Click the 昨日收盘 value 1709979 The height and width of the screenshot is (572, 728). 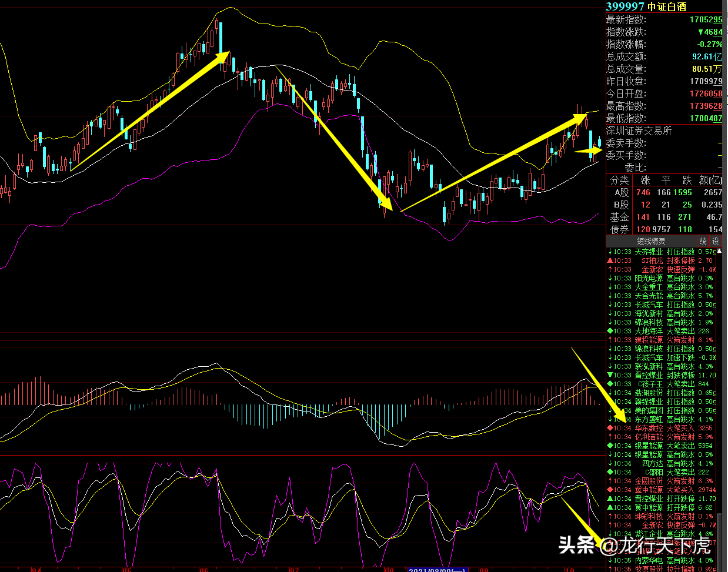(x=706, y=81)
